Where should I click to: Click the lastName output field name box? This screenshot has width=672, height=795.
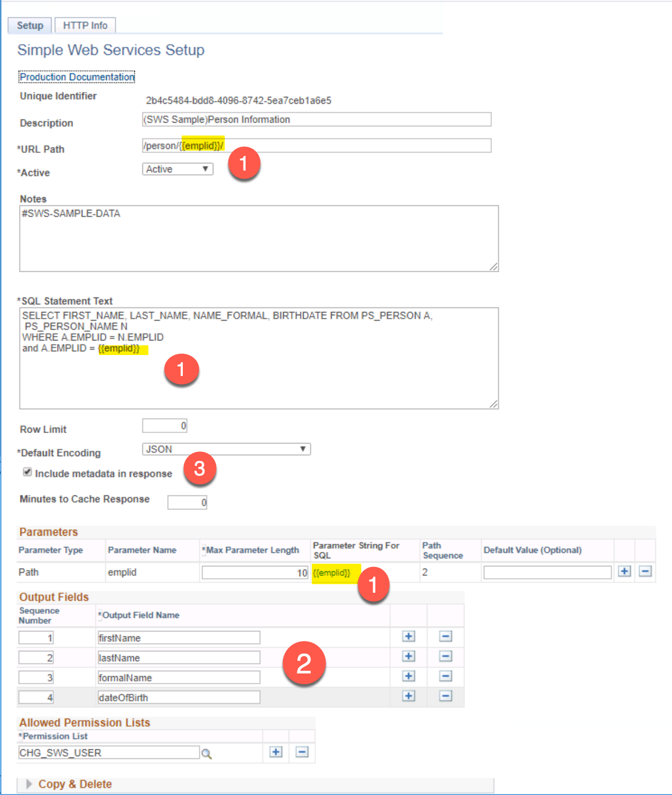click(179, 658)
